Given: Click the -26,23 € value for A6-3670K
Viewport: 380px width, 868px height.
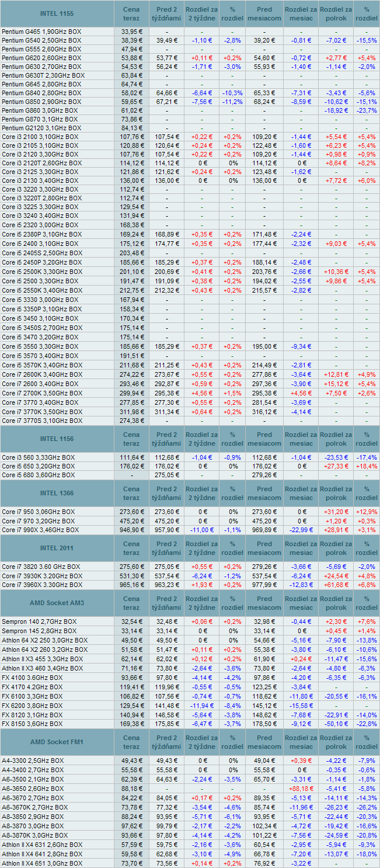Looking at the screenshot, I should point(336,807).
